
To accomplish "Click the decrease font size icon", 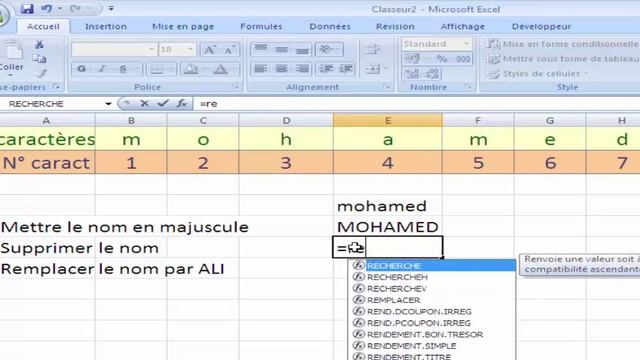I will (x=229, y=50).
